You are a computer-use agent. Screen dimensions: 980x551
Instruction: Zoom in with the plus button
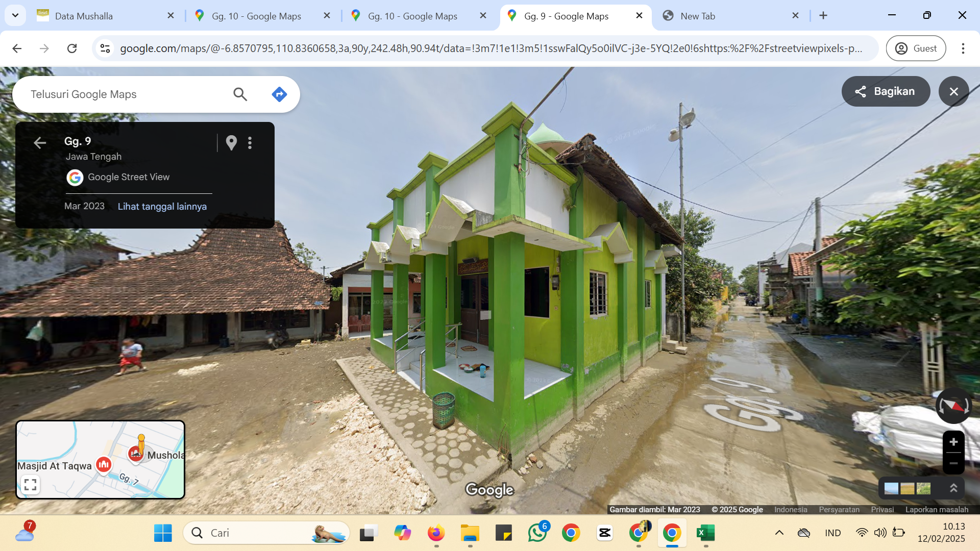[x=953, y=442]
